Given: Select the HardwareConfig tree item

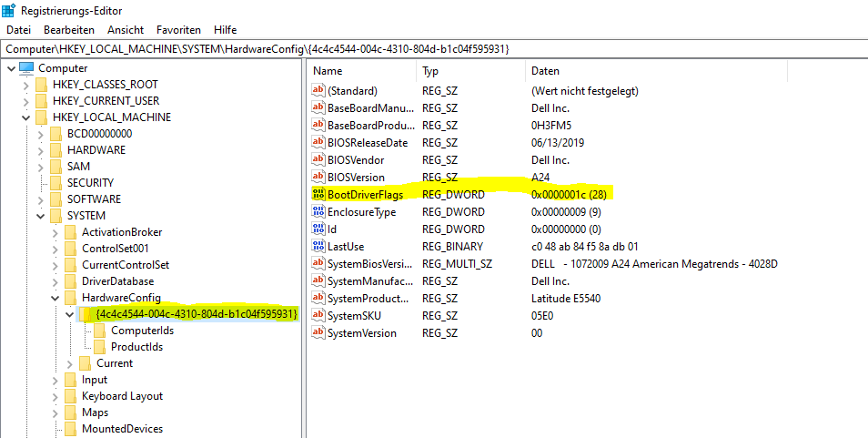Looking at the screenshot, I should [x=121, y=298].
